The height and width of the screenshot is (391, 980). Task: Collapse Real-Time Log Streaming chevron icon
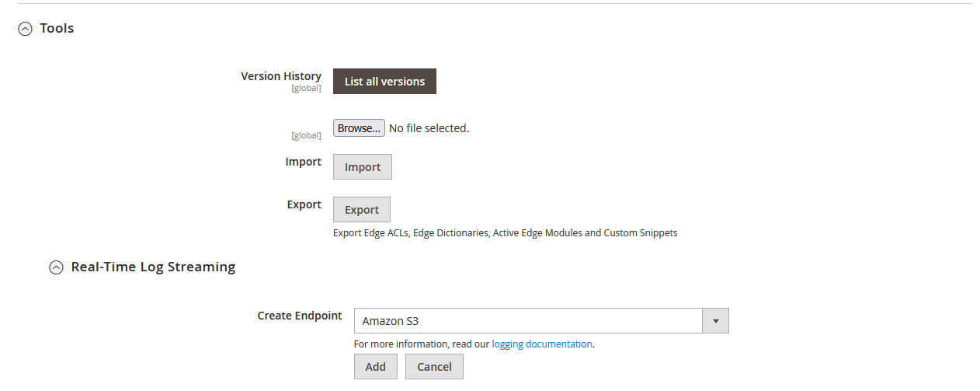(x=56, y=267)
